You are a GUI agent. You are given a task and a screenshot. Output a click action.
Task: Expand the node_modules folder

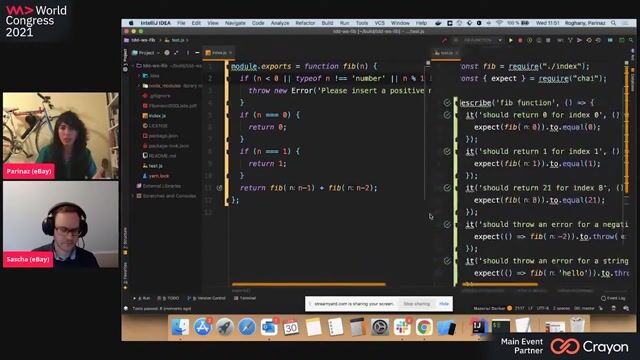pyautogui.click(x=139, y=86)
